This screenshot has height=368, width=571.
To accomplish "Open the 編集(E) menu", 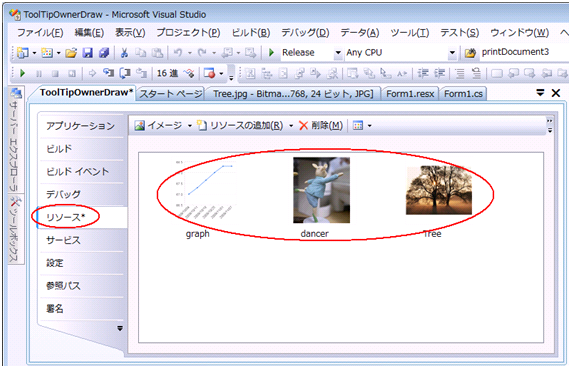I will 89,33.
